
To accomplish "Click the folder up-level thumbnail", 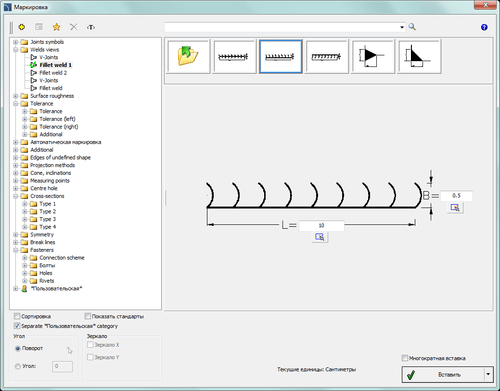I will 188,56.
